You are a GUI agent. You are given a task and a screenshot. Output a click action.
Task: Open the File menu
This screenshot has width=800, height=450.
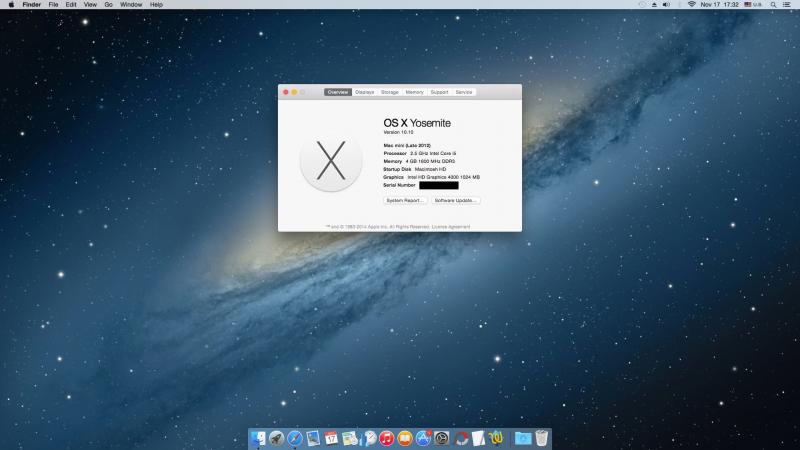click(53, 5)
